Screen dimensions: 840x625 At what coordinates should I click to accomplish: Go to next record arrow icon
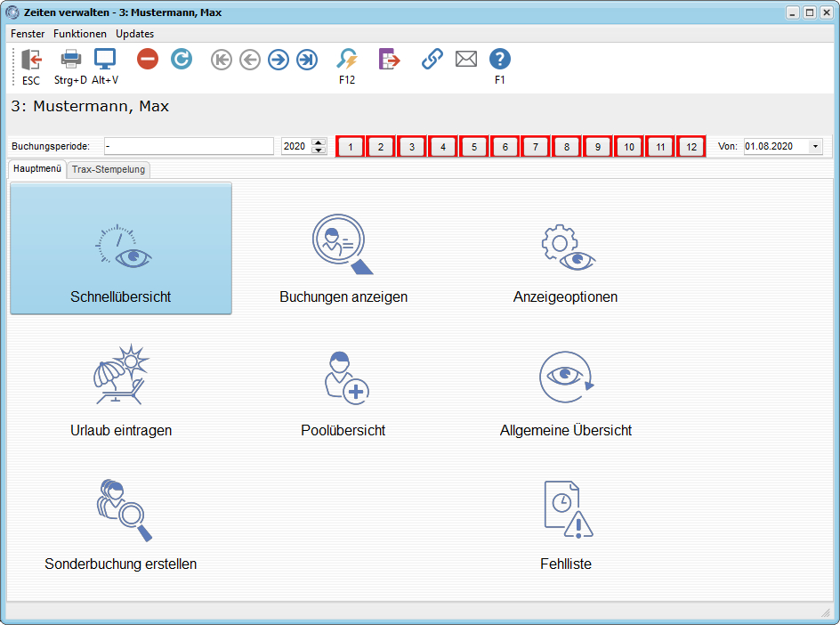(279, 60)
